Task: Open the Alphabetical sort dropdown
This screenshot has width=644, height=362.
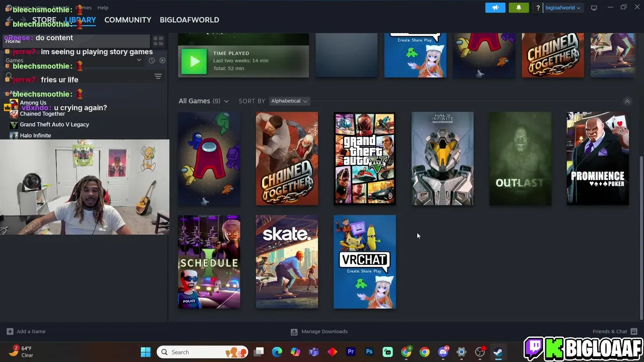Action: pyautogui.click(x=289, y=101)
